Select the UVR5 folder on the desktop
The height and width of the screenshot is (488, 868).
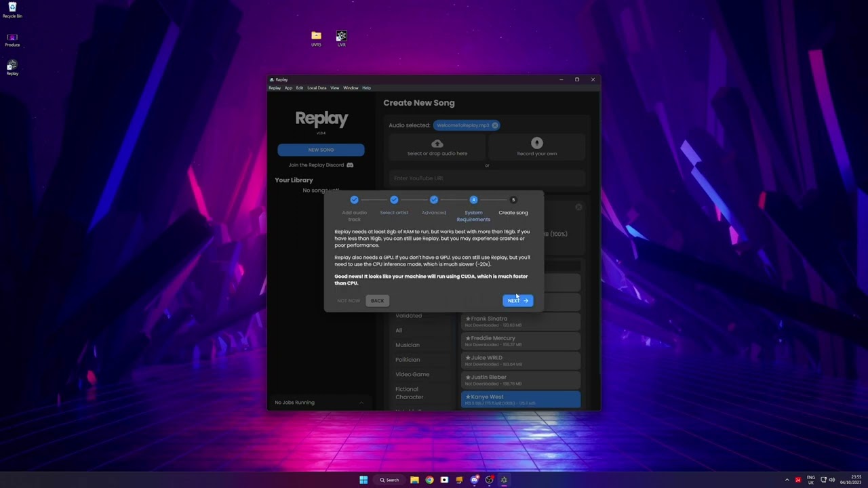pyautogui.click(x=316, y=39)
